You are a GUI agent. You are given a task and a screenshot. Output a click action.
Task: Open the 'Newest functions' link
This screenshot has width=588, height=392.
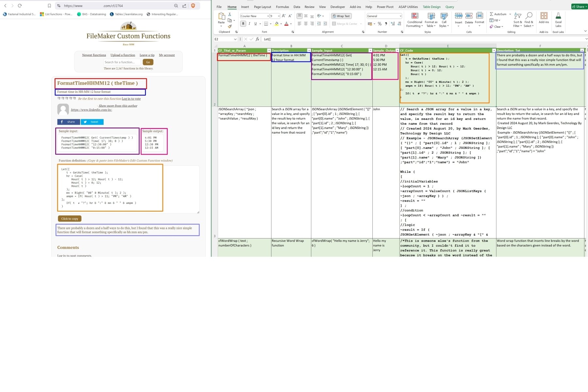click(94, 55)
